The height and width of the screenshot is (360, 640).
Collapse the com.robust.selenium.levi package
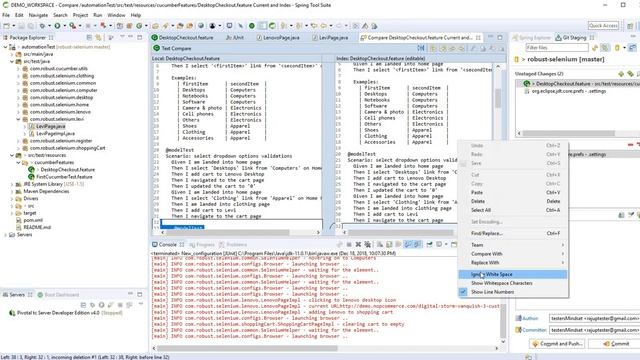18,119
